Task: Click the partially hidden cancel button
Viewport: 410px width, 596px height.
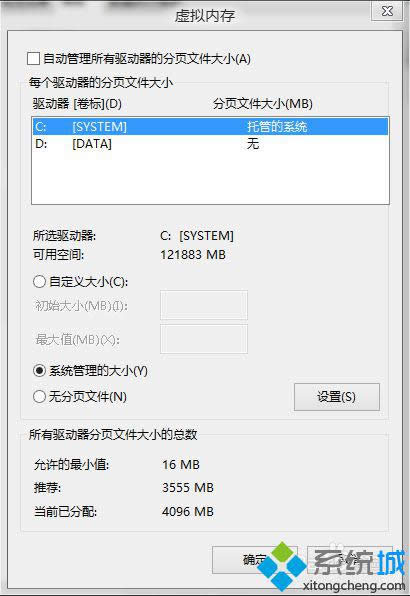Action: pyautogui.click(x=349, y=560)
